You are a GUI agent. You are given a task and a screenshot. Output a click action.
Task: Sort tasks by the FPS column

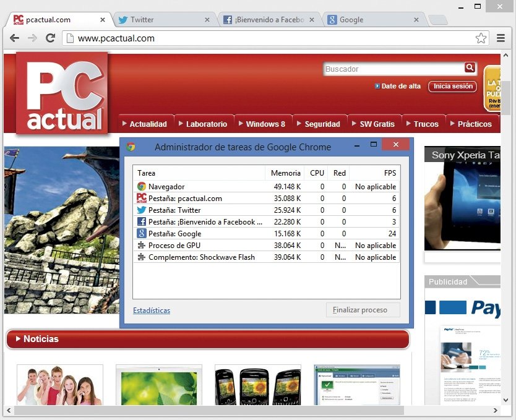(x=375, y=173)
